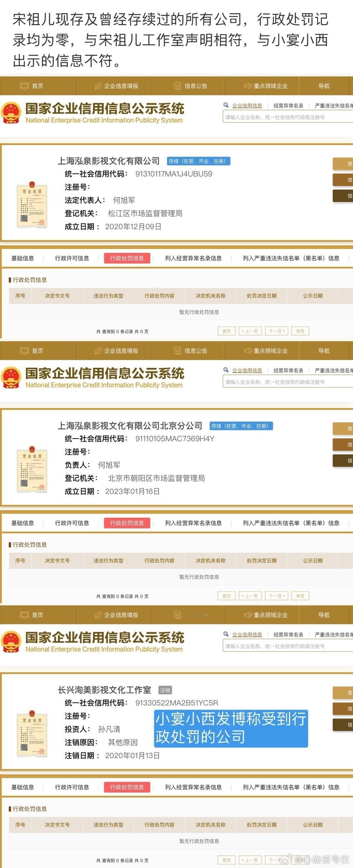Screen dimensions: 353x868
Task: Select 经营异常名录 search tab on 北京分公司 page
Action: point(288,370)
